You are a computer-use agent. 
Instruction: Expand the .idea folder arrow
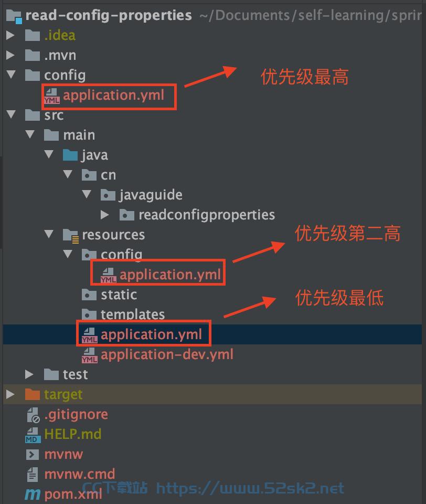pyautogui.click(x=10, y=35)
